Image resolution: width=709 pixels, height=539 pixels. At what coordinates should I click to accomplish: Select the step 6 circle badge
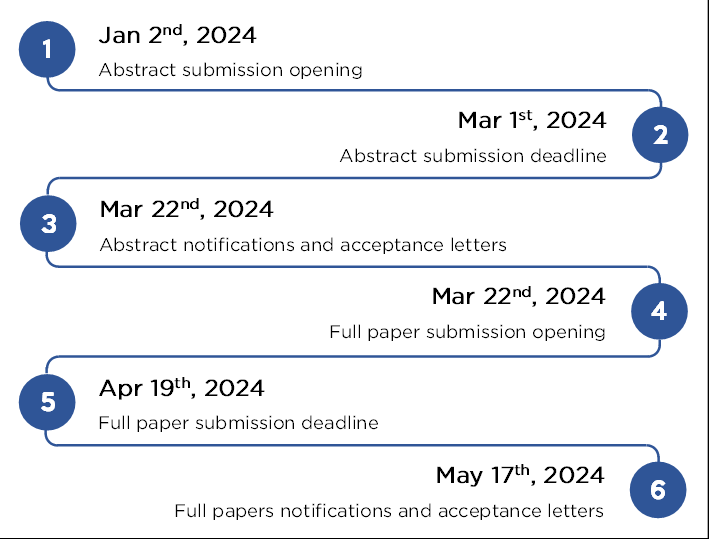(657, 490)
